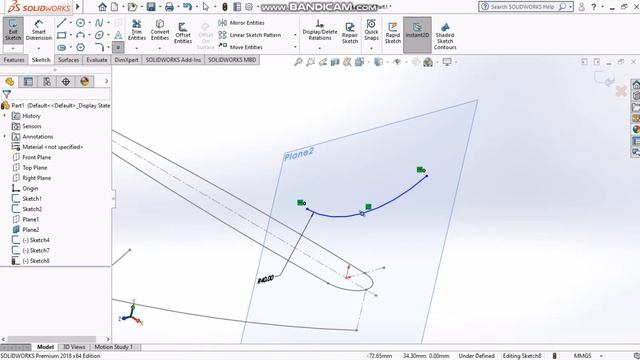Select the Polygon sketch tool
Image resolution: width=640 pixels, height=360 pixels.
coord(81,47)
